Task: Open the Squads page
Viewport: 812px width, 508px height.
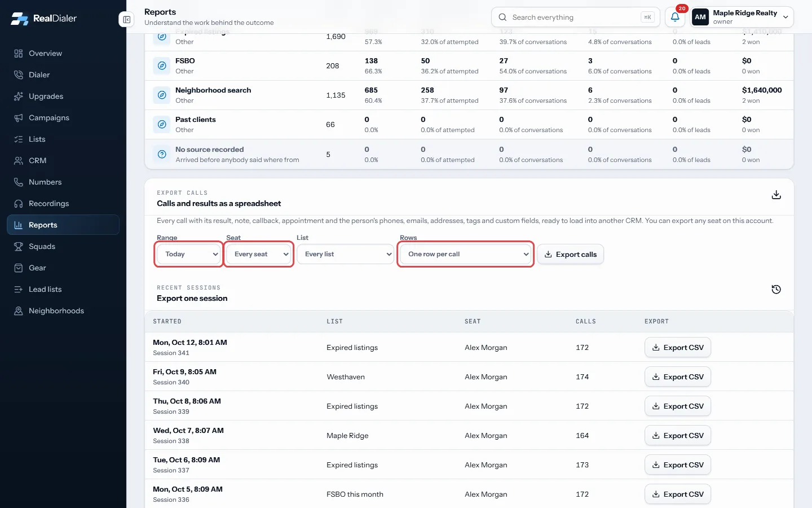Action: [63, 247]
